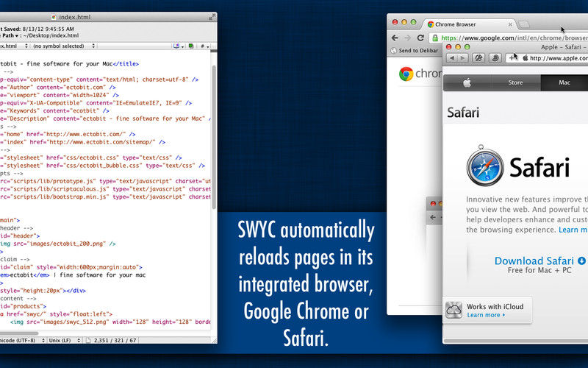Click the editor vertical scrollbar thumb
The image size is (588, 368).
pos(214,137)
